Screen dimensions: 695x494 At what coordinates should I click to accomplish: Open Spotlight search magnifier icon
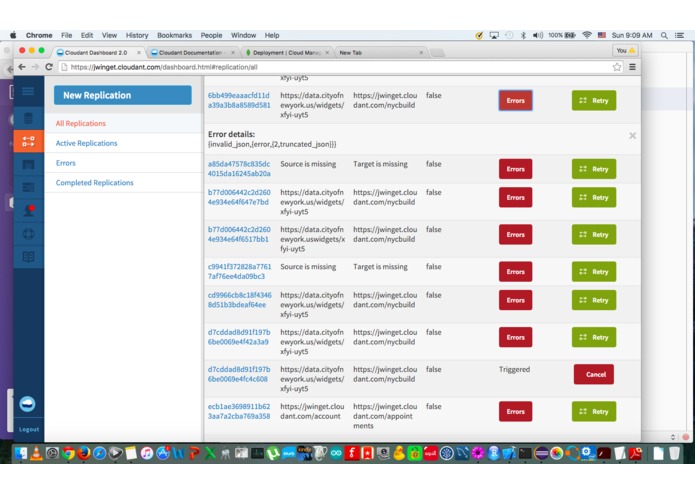pyautogui.click(x=664, y=35)
